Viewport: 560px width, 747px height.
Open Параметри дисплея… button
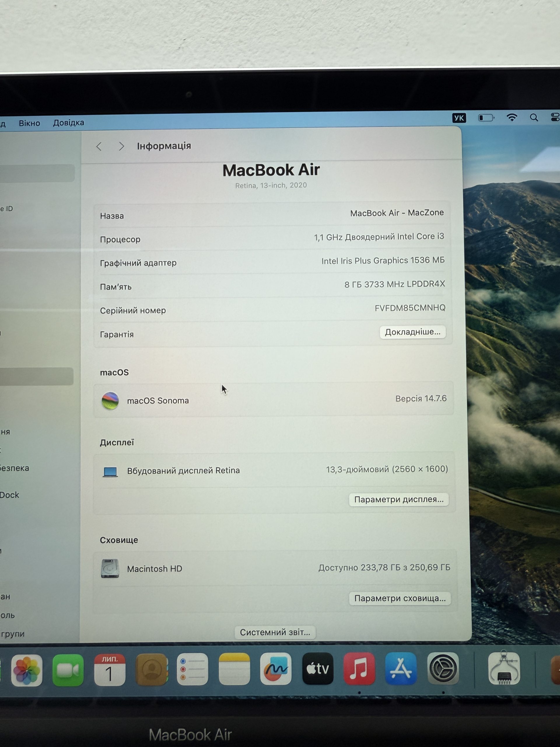pos(399,499)
